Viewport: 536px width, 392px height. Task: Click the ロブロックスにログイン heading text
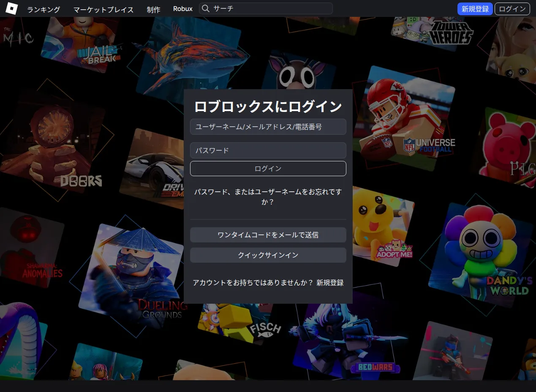click(x=268, y=106)
